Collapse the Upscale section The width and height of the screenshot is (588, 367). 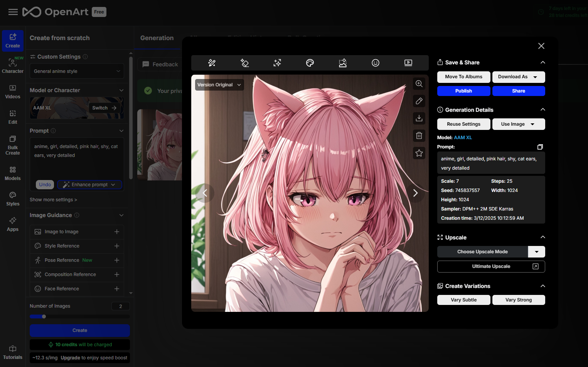[543, 237]
